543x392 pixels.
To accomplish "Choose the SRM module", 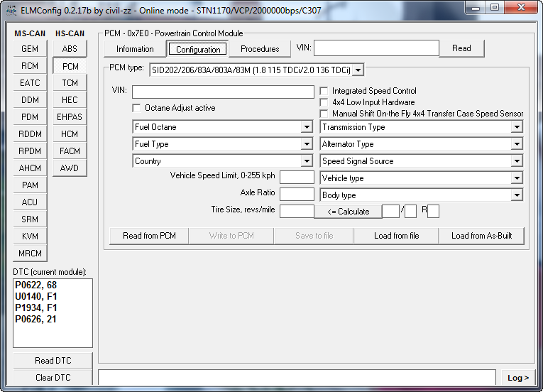I will coord(30,219).
